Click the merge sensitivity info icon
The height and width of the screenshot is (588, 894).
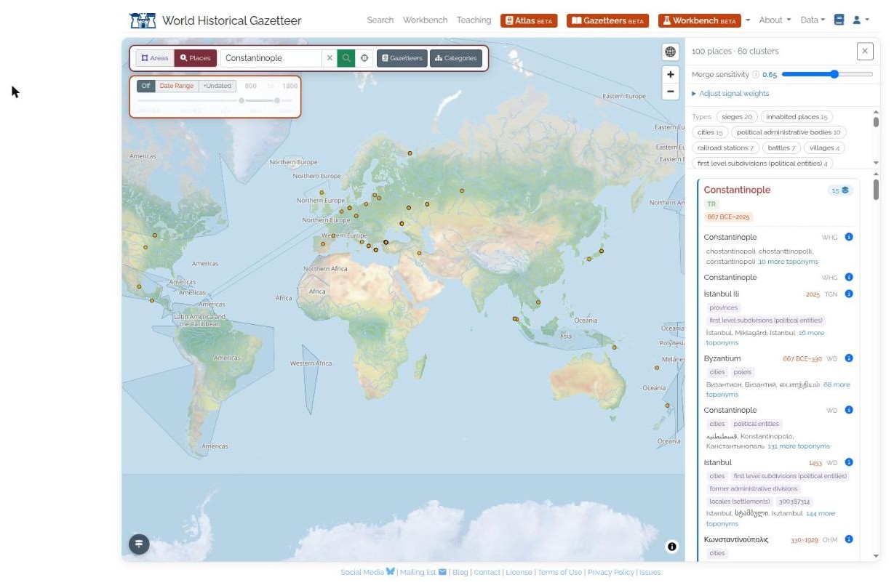click(756, 74)
